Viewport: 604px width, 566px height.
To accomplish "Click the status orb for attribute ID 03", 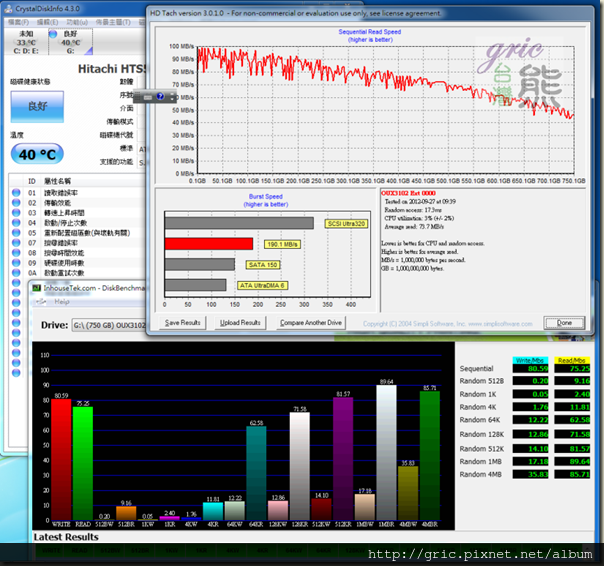I will 16,213.
